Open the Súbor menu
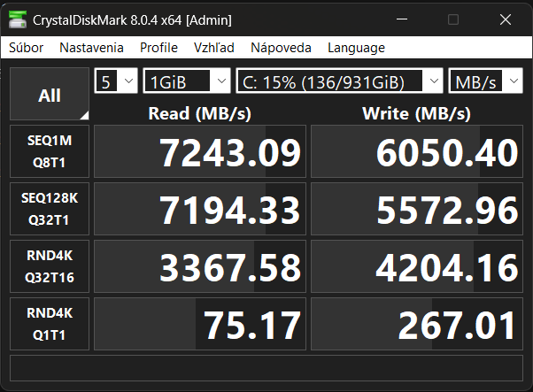The height and width of the screenshot is (392, 533). [x=27, y=48]
